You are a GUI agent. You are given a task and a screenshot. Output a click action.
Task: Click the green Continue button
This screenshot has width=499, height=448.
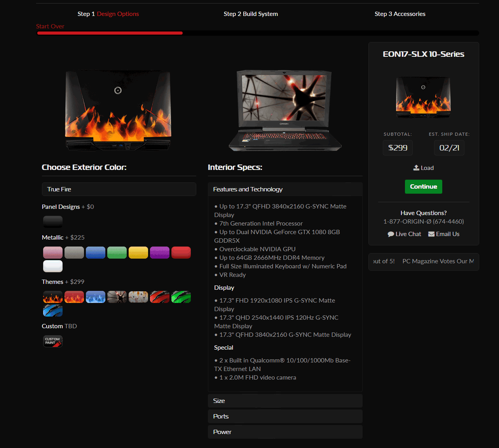(424, 187)
